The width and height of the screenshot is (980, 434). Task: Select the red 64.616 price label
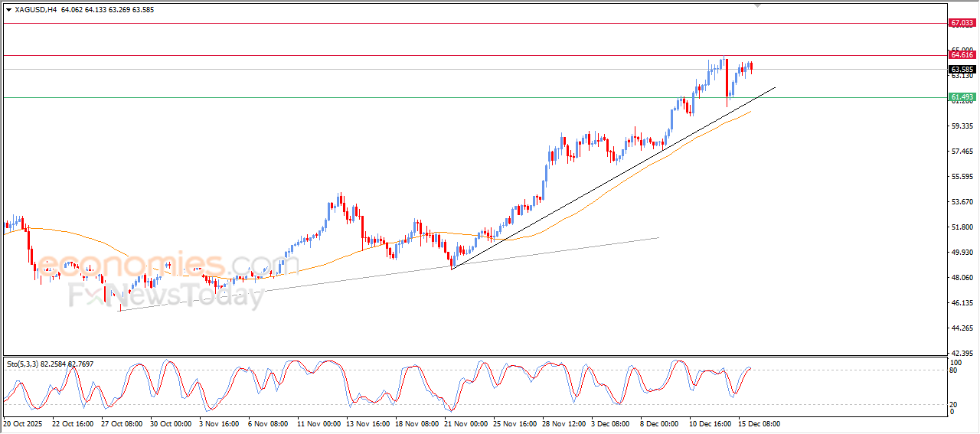pos(962,54)
